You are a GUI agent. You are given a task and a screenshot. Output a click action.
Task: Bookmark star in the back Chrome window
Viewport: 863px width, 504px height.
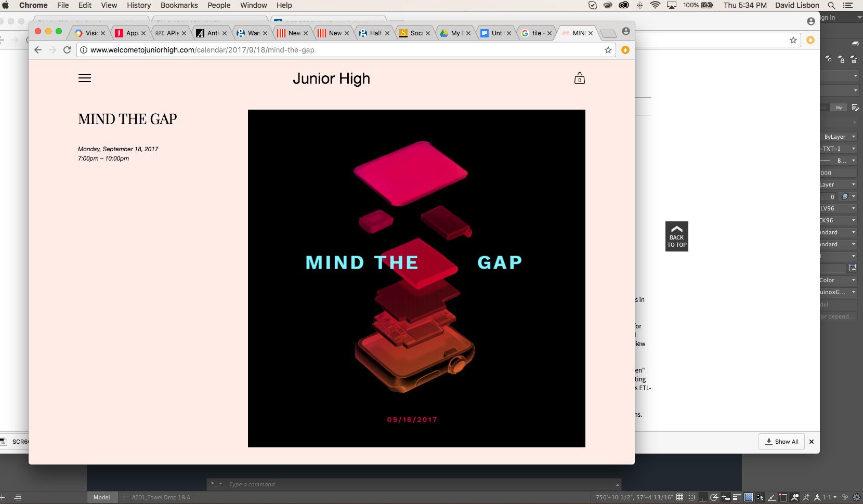pos(793,40)
